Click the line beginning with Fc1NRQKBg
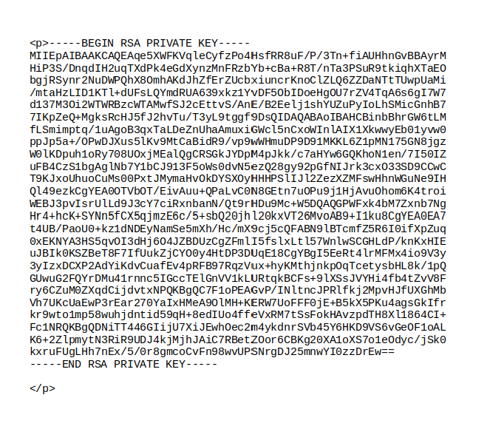This screenshot has height=429, width=504. 238,328
